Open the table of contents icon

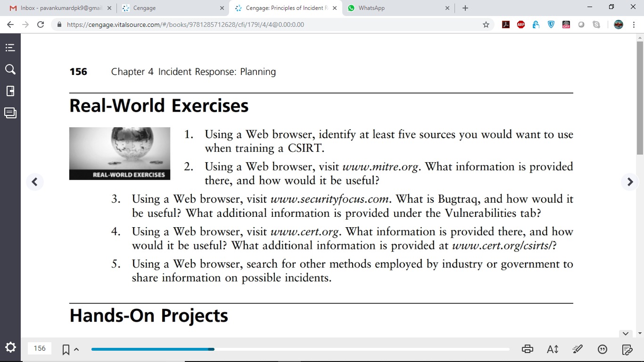(x=10, y=48)
